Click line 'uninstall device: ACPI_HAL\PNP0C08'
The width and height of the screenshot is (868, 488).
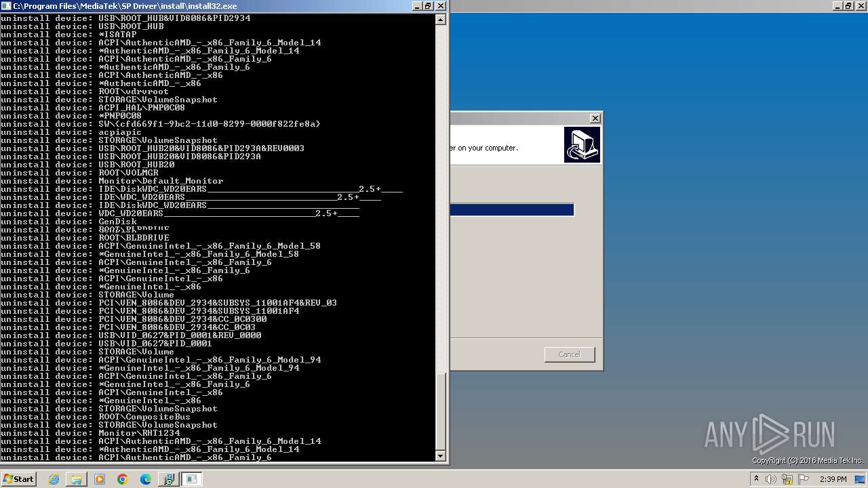click(93, 108)
